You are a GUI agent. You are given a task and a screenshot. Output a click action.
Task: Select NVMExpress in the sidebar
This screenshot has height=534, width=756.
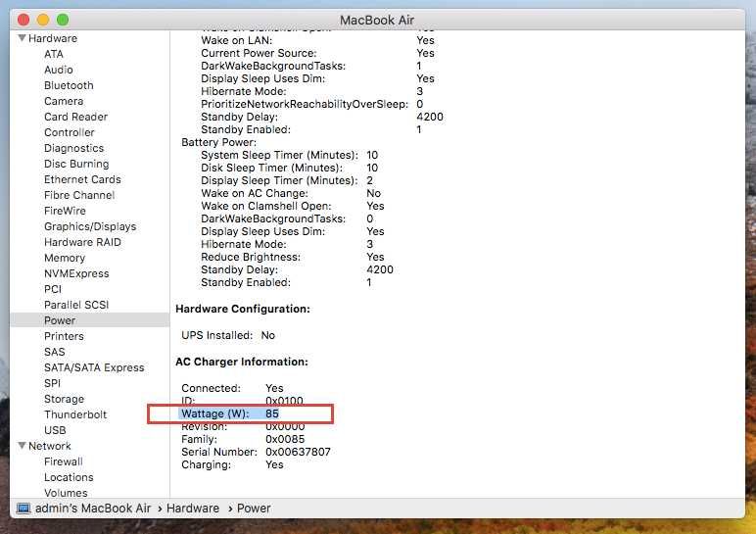coord(76,273)
